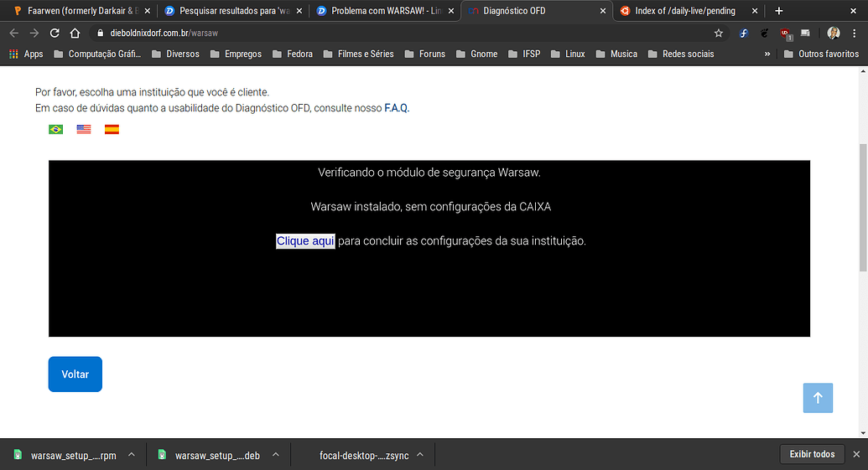Click the site padlock icon
This screenshot has height=470, width=868.
(x=100, y=34)
